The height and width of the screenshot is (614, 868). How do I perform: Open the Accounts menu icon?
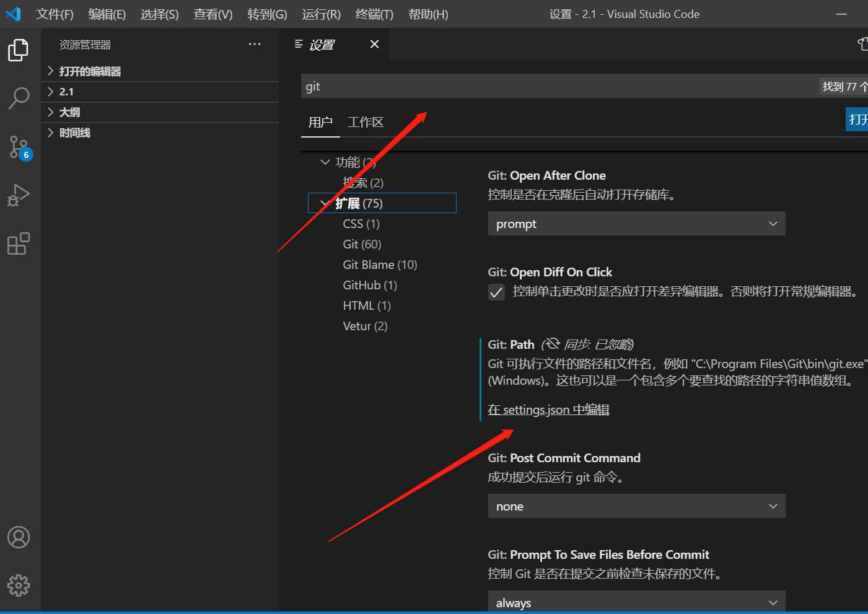pyautogui.click(x=19, y=537)
